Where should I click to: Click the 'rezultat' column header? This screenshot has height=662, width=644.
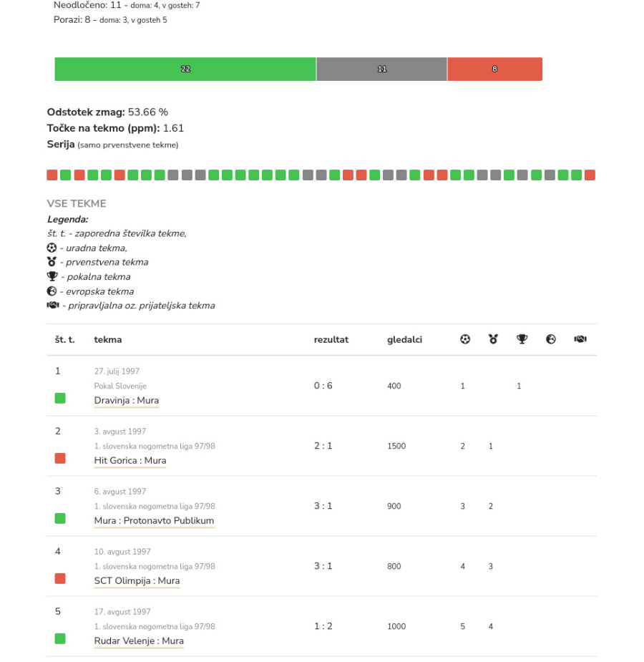(331, 340)
